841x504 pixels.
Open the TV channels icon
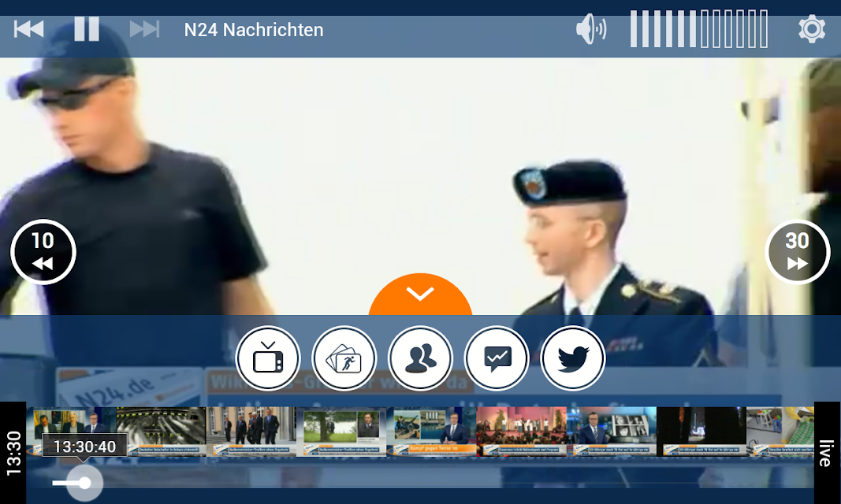pyautogui.click(x=268, y=358)
